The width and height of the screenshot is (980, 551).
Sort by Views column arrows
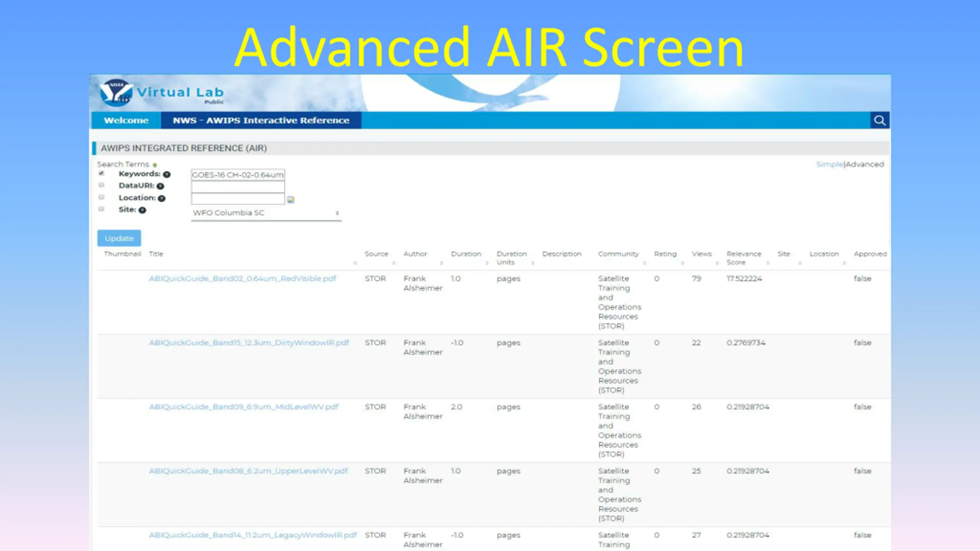click(717, 263)
